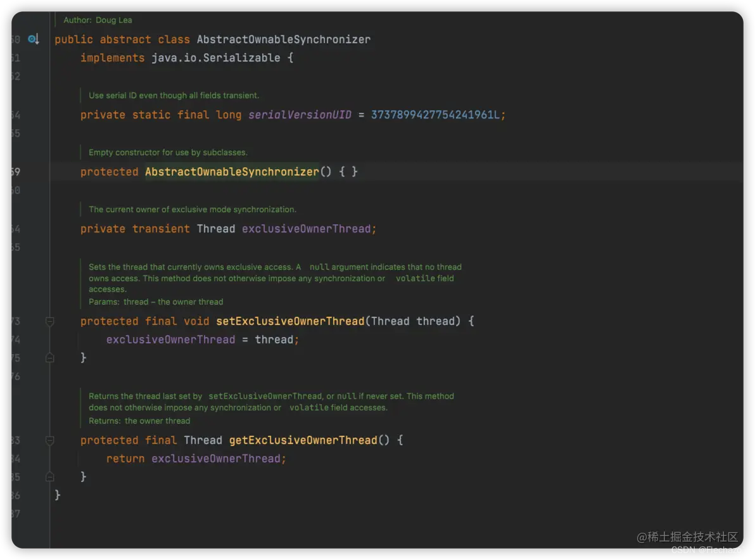Screen dimensions: 755x560
Task: Collapse getExclusiveOwnerThread method fold marker
Action: click(x=49, y=440)
